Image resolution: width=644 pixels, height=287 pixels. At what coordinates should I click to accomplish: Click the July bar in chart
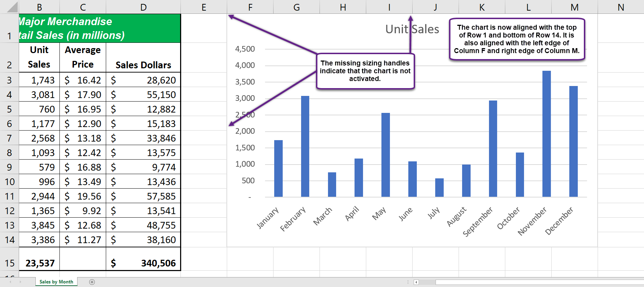pyautogui.click(x=439, y=188)
